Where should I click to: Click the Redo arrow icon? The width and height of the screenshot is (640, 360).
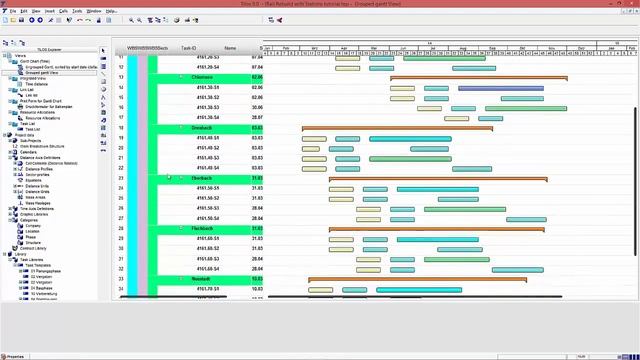click(x=88, y=20)
